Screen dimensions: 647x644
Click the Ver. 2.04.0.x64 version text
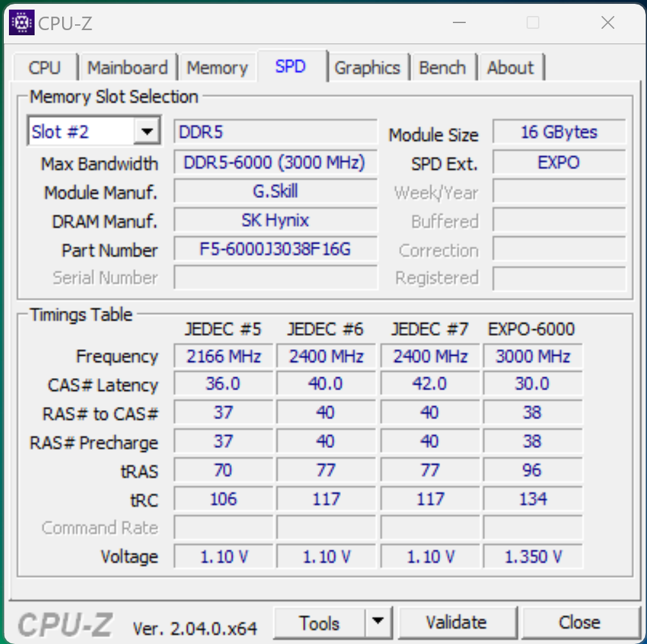click(195, 629)
